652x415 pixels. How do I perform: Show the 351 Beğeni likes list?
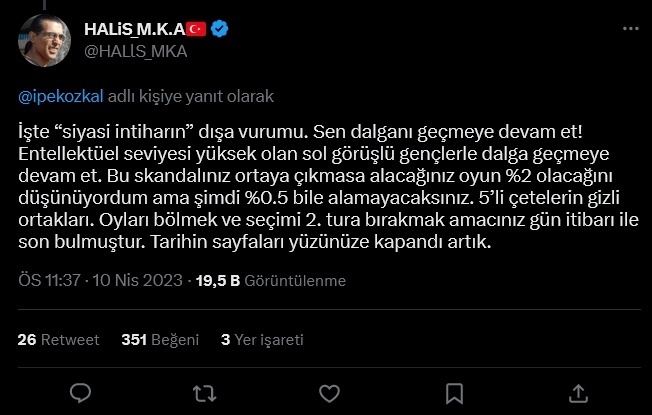click(160, 339)
